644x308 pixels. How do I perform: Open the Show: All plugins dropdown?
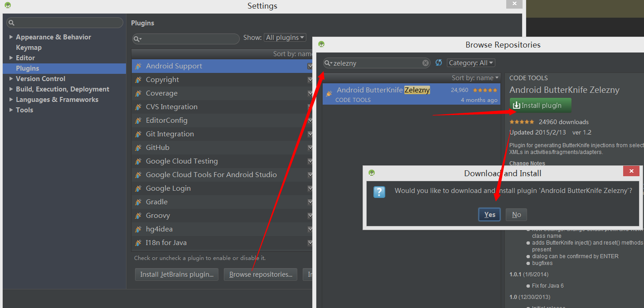point(285,38)
